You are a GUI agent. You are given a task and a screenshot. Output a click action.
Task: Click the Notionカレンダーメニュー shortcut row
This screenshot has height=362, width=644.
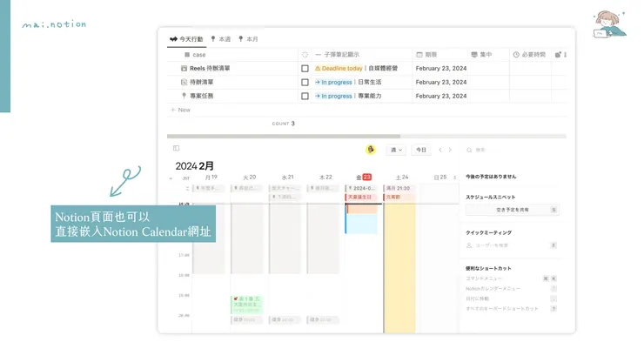pos(512,288)
